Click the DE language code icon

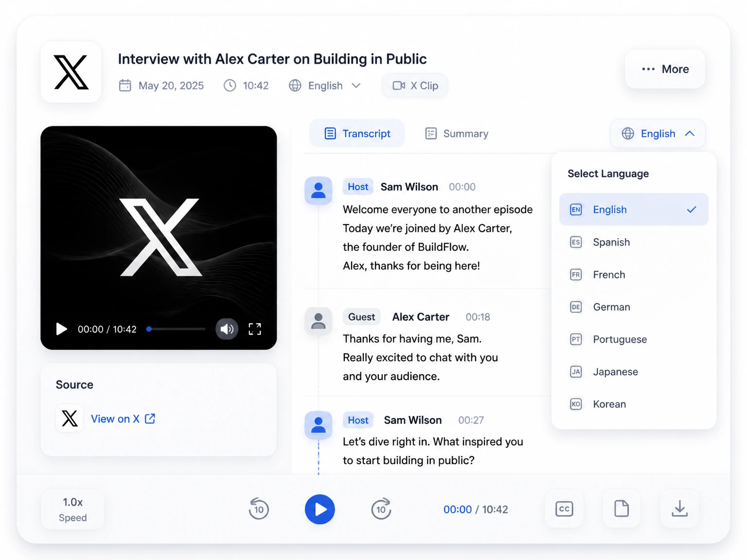coord(576,307)
